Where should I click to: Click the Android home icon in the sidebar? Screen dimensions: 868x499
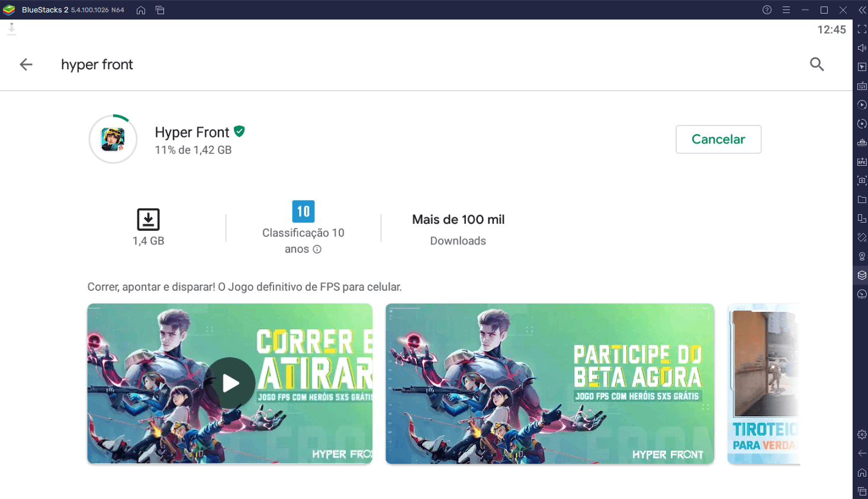(862, 472)
